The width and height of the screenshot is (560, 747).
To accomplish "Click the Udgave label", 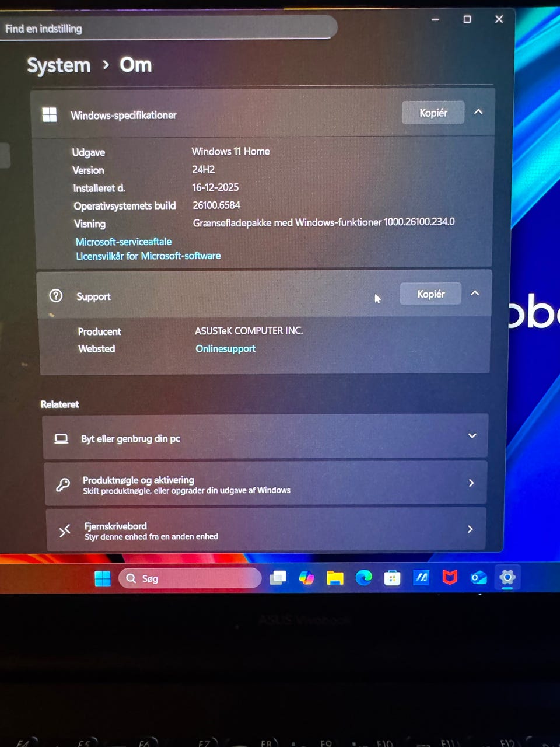I will click(89, 152).
